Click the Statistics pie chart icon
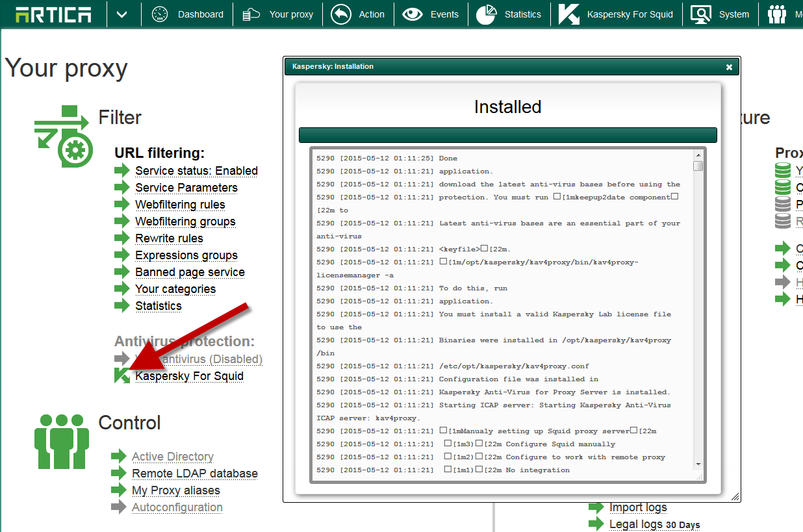This screenshot has width=803, height=532. point(486,14)
